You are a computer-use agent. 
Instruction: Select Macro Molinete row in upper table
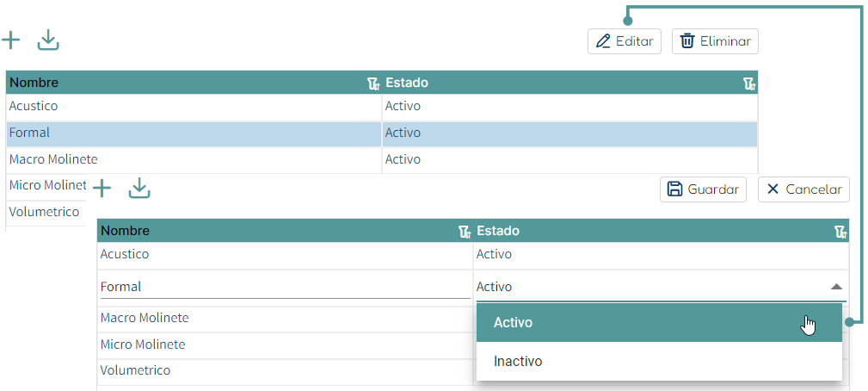(382, 159)
